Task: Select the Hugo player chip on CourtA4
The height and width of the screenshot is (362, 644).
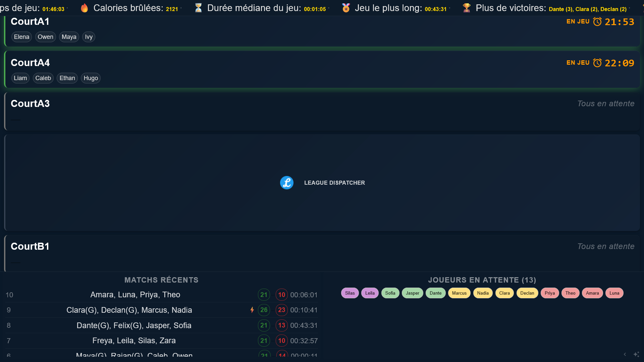Action: 91,78
